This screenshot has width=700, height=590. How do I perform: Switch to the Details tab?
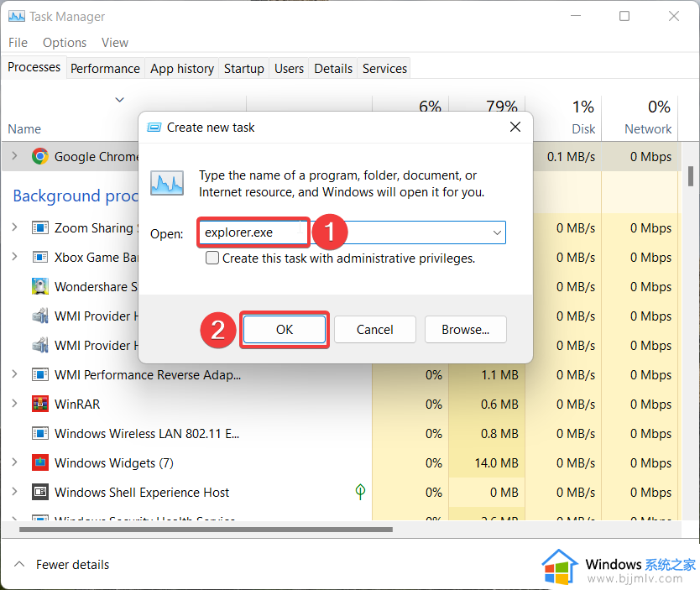pos(333,68)
